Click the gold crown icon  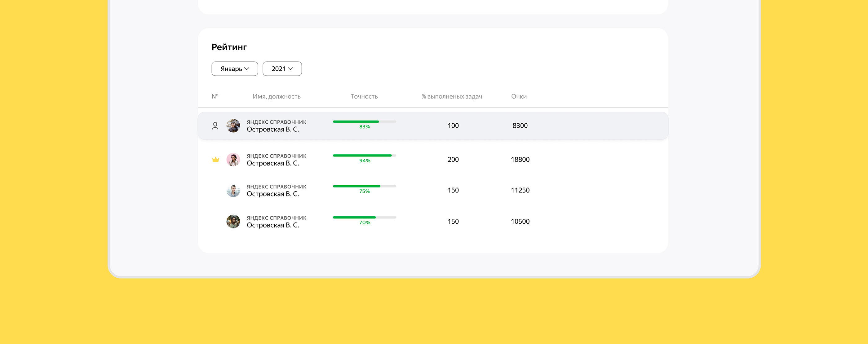click(216, 159)
